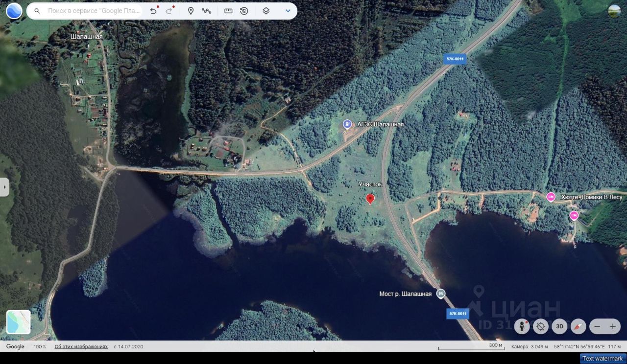Viewport: 627px width, 364px height.
Task: Draw a path or polygon
Action: tap(206, 11)
